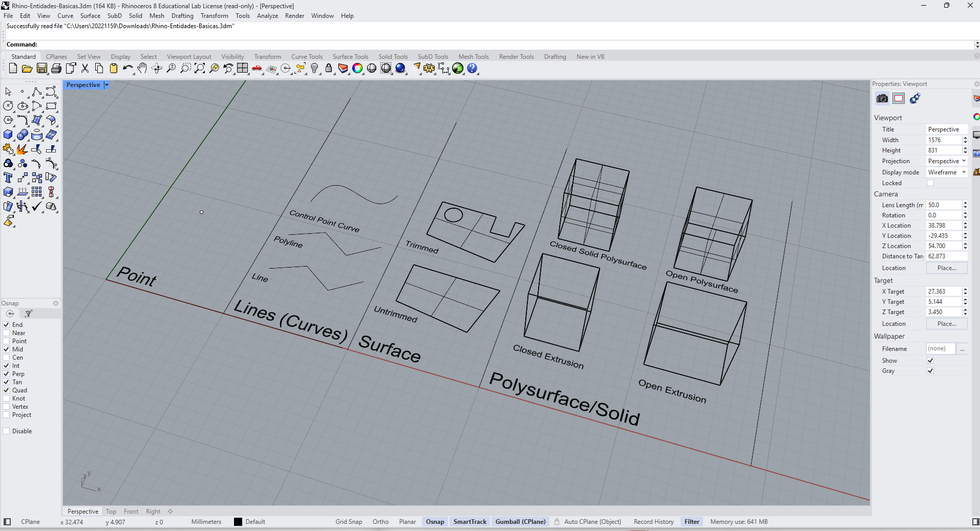Screen dimensions: 980x531
Task: Enable the Near osnap checkbox
Action: coord(7,333)
